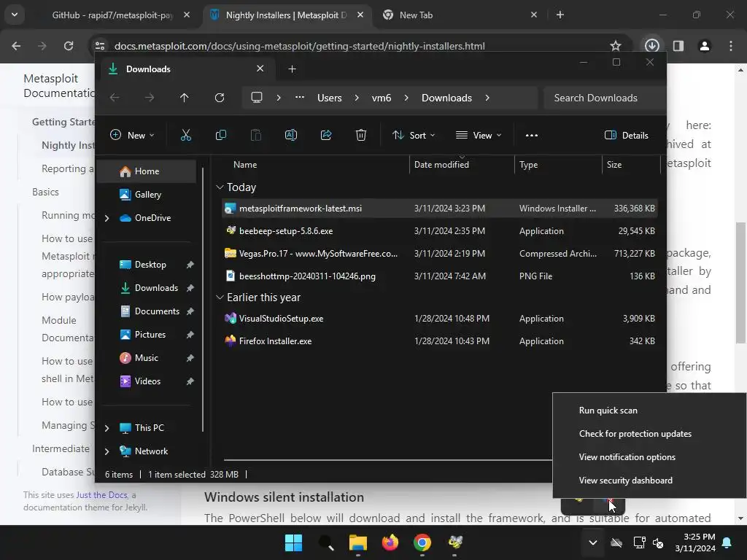Select View notification options
Image resolution: width=747 pixels, height=560 pixels.
pyautogui.click(x=627, y=457)
